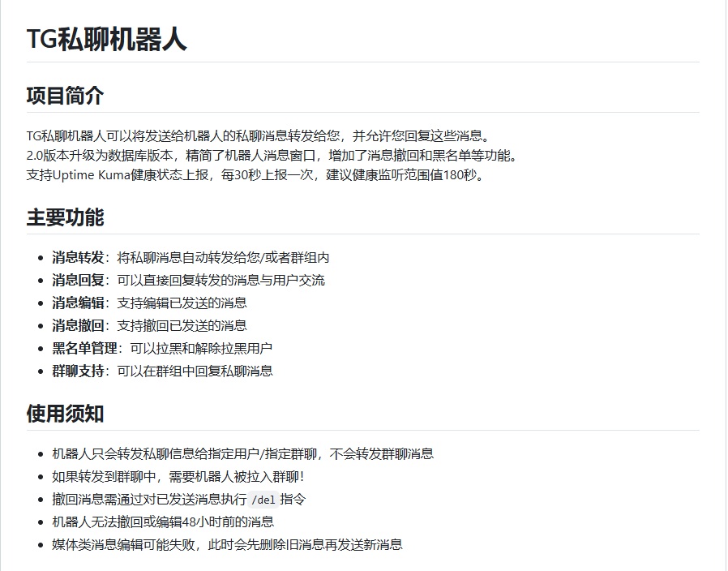Screen dimensions: 728x571
Task: Click the paragraph line starting with 2.0版本升级
Action: [x=271, y=155]
